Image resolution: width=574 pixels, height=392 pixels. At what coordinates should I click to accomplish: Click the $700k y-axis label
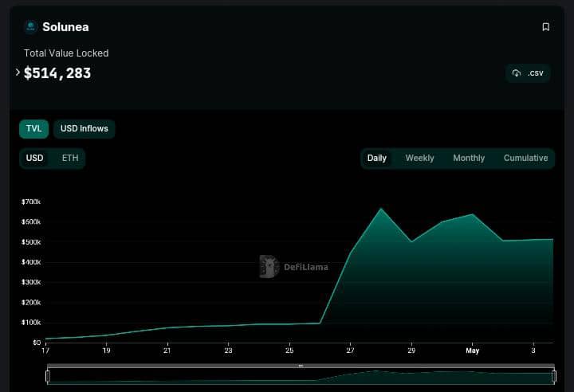[31, 202]
